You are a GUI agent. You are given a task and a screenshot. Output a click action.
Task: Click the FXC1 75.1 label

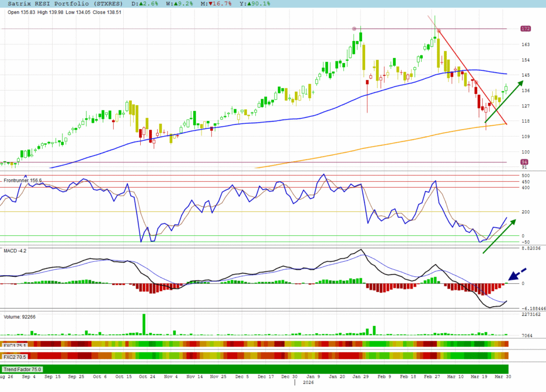pos(15,345)
